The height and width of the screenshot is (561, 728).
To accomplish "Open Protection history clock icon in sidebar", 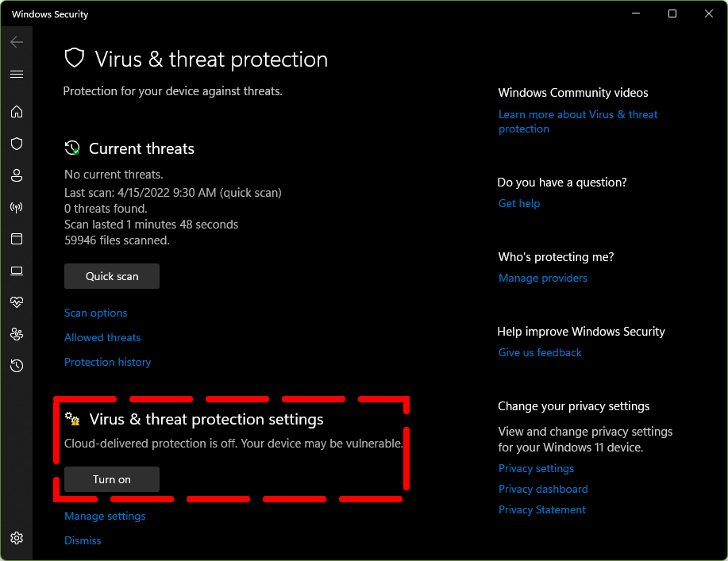I will point(17,366).
